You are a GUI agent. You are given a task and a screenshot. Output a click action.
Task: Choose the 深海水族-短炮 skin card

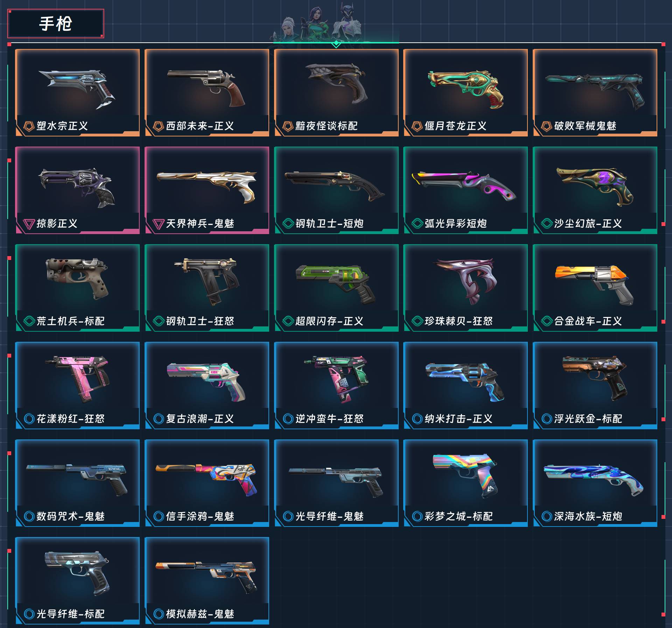(595, 483)
